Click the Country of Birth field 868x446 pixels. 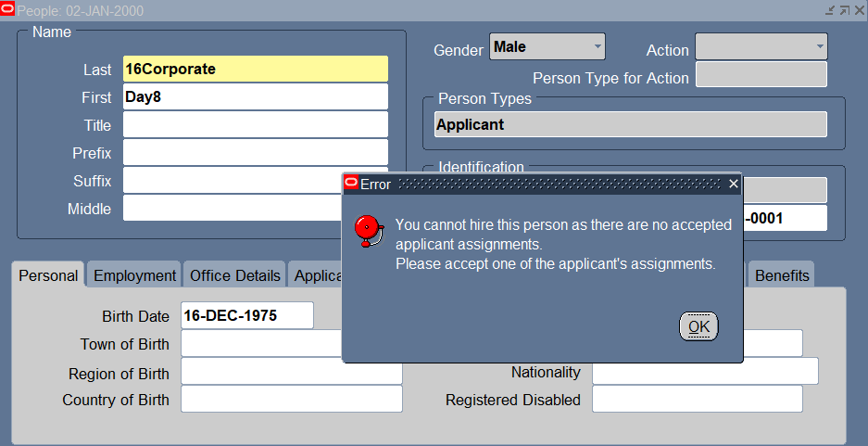(291, 400)
